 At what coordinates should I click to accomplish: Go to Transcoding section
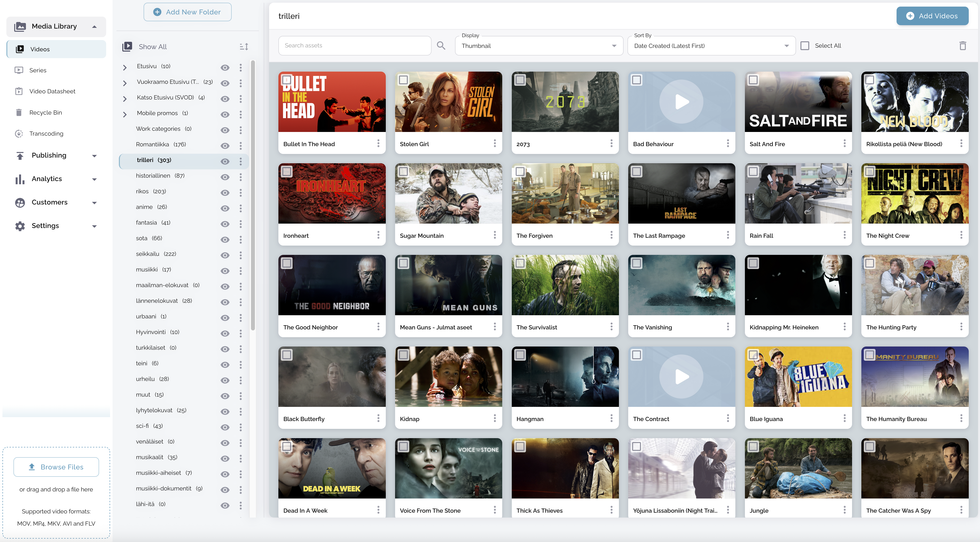coord(46,133)
